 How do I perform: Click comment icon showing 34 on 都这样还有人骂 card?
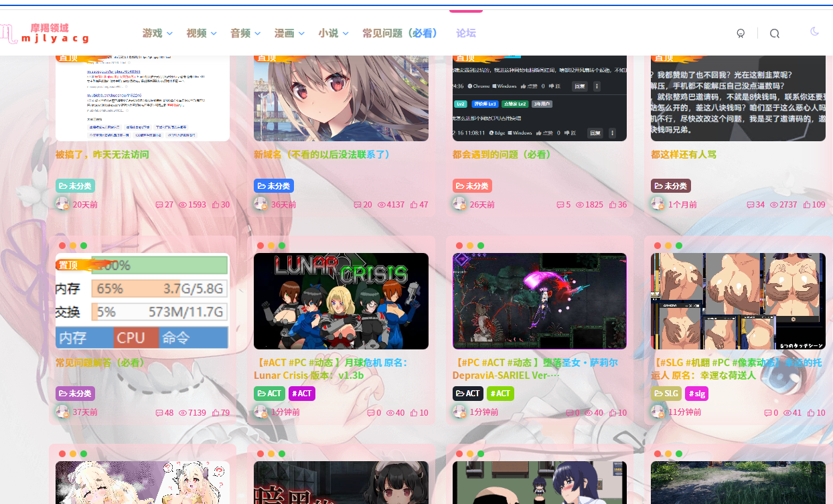click(751, 205)
